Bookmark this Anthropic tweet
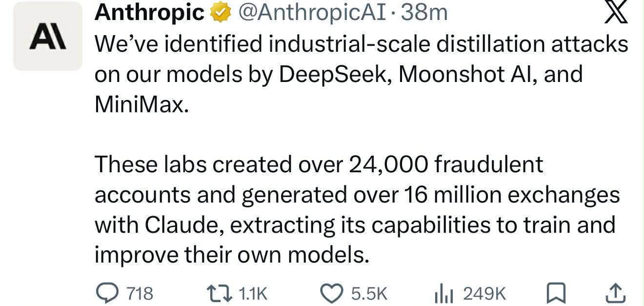644x306 pixels. 554,293
